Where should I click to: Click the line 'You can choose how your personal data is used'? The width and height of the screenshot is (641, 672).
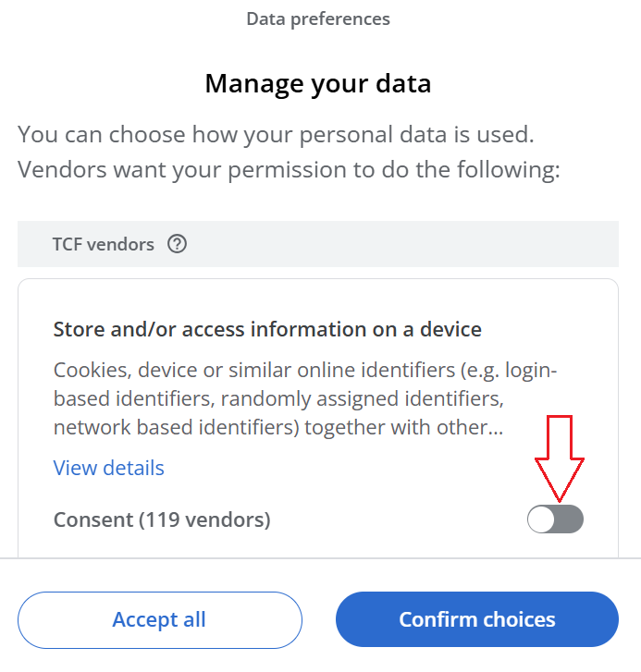276,134
